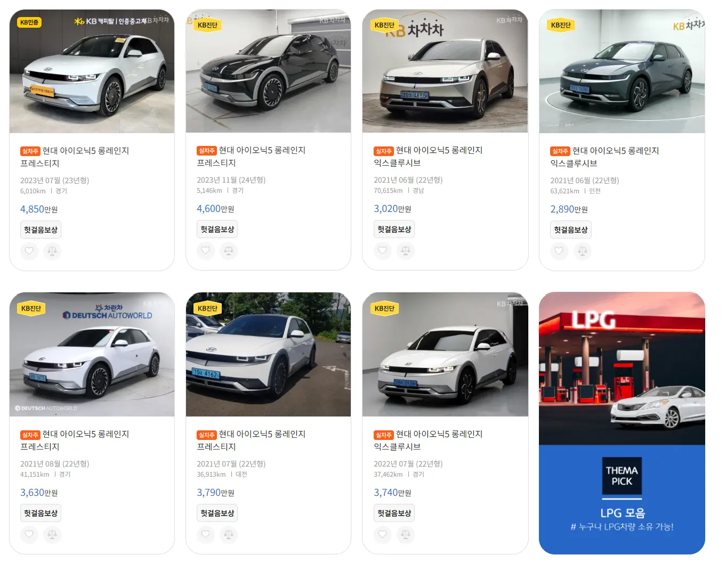This screenshot has width=726, height=588.
Task: View the dark gray Ioniq 5 photo in Incheon
Action: (622, 71)
